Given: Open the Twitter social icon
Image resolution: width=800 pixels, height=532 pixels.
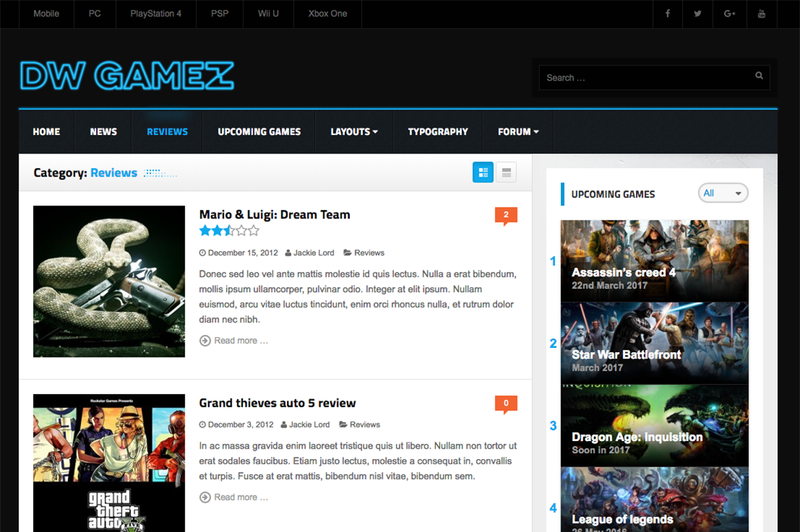Looking at the screenshot, I should (x=697, y=14).
